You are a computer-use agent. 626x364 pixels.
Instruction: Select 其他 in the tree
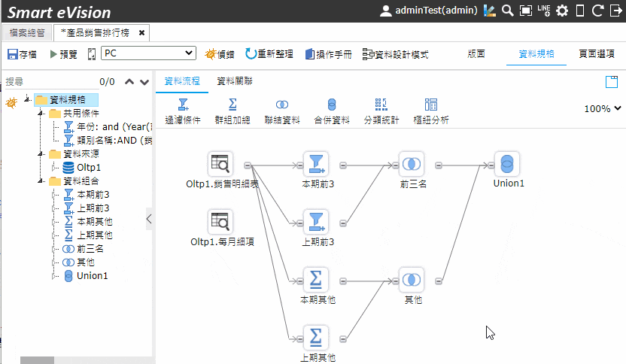79,262
